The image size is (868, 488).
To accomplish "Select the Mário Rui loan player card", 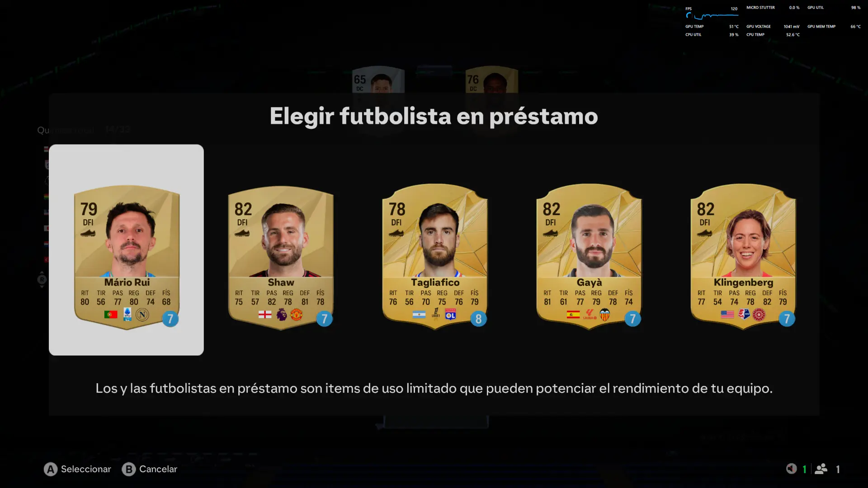I will [x=127, y=257].
